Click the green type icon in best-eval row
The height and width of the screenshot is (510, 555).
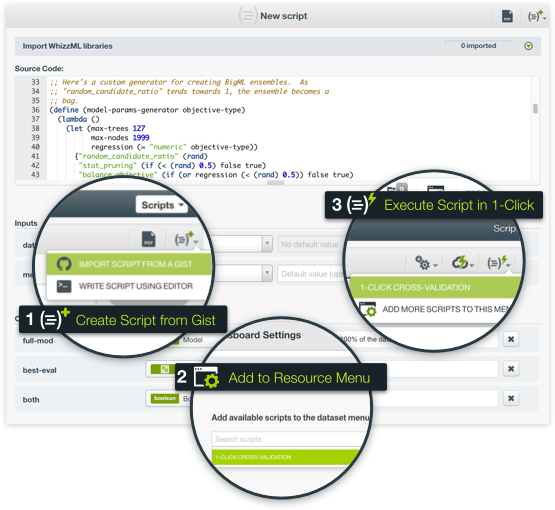tap(164, 369)
